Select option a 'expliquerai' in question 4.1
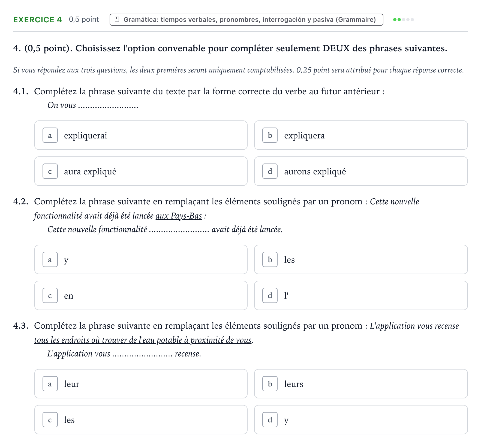 pos(141,135)
